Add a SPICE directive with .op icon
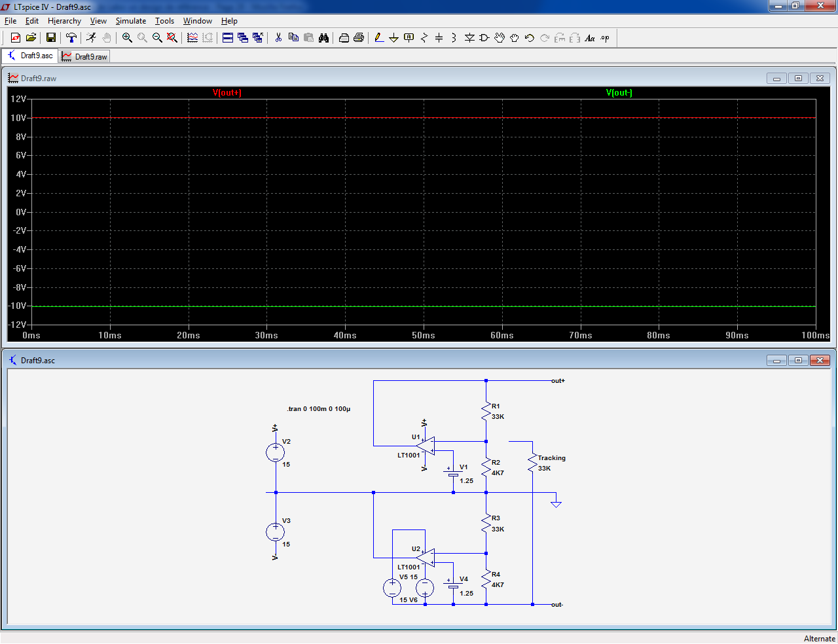The image size is (838, 644). click(605, 38)
